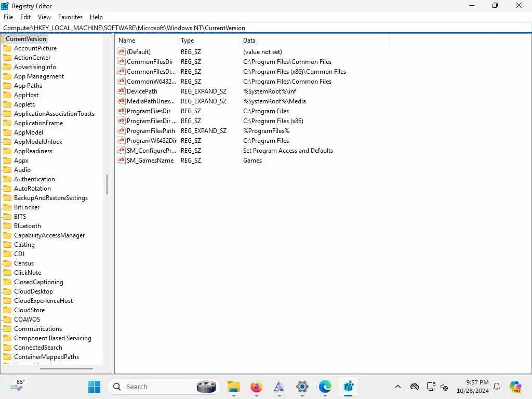Viewport: 532px width, 399px height.
Task: Sort values by the Data column header
Action: [315, 41]
